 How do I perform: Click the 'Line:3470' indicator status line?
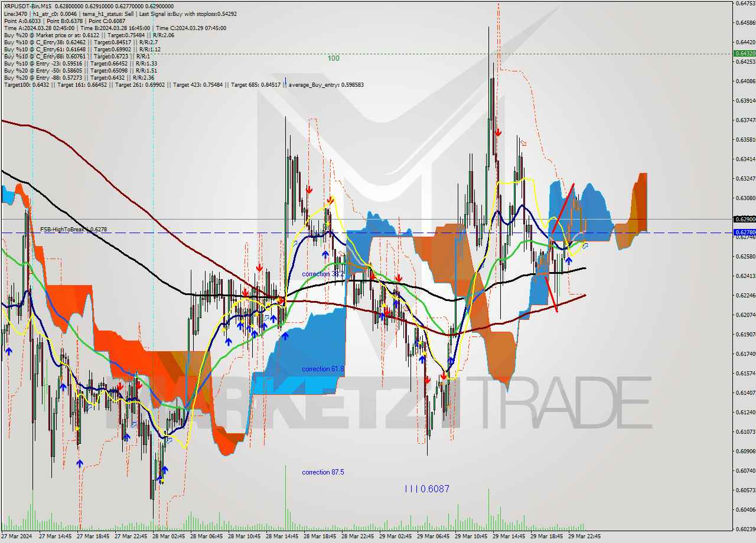pos(121,14)
